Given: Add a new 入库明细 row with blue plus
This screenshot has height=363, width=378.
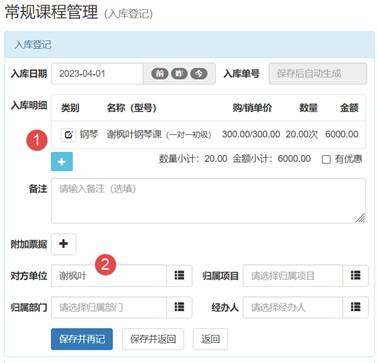Looking at the screenshot, I should point(62,162).
